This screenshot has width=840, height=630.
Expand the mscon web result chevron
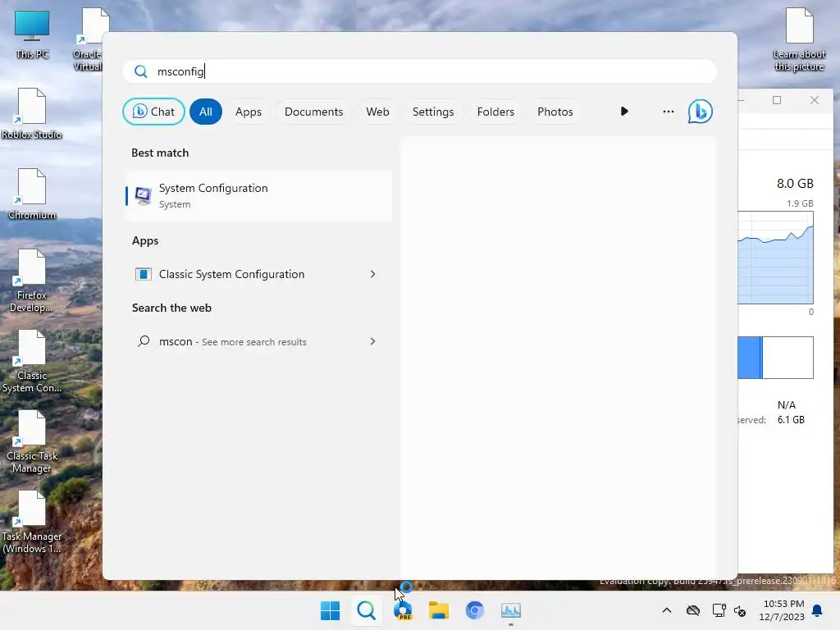pos(373,342)
